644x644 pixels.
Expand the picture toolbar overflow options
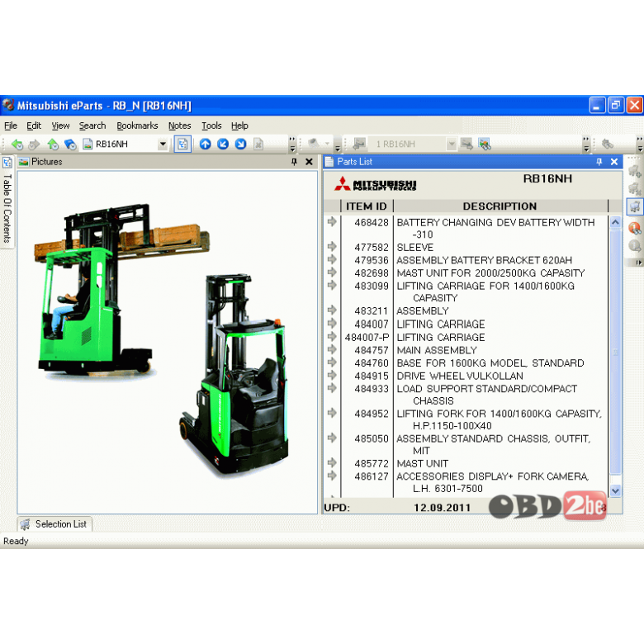tap(586, 144)
